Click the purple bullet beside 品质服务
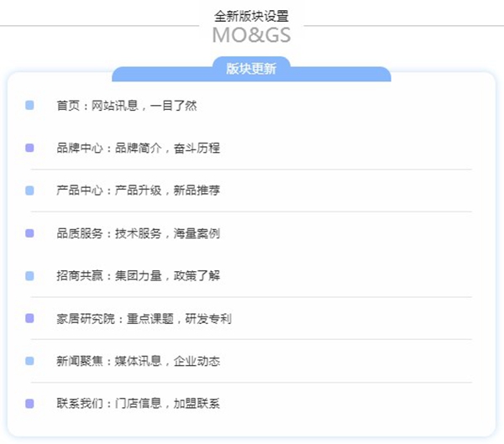 click(29, 233)
